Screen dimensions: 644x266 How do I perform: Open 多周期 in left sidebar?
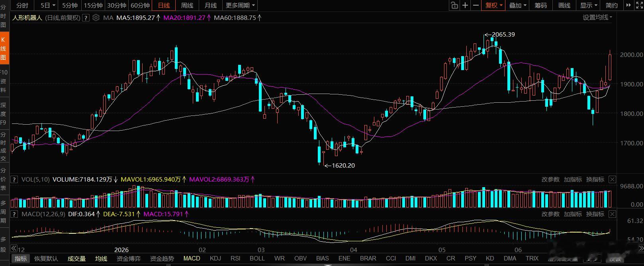tap(3, 212)
